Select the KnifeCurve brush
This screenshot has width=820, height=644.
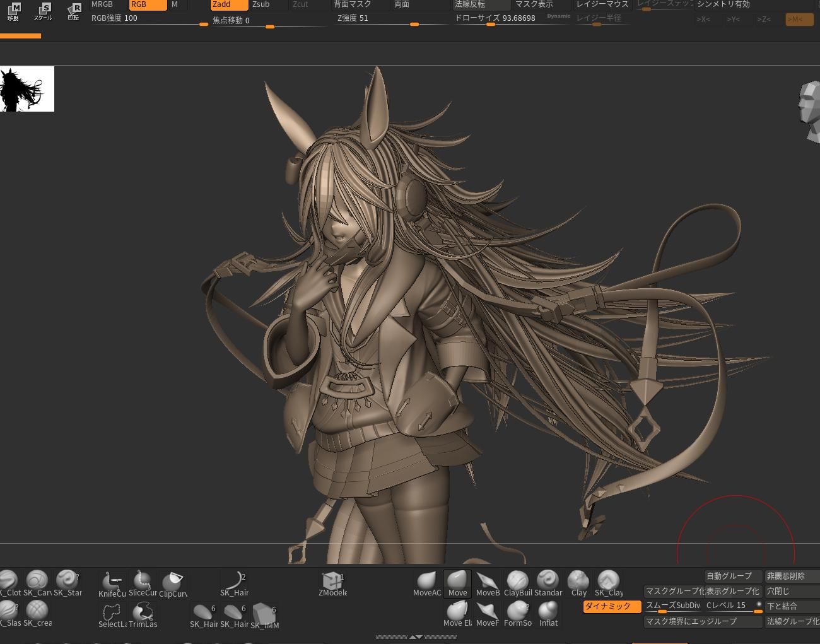click(x=112, y=583)
